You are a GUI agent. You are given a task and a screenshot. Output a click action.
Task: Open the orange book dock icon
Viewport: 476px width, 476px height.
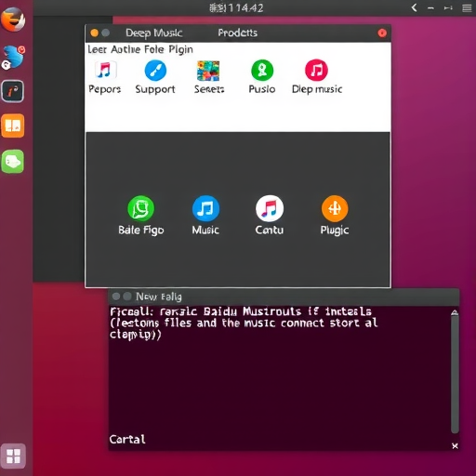13,126
